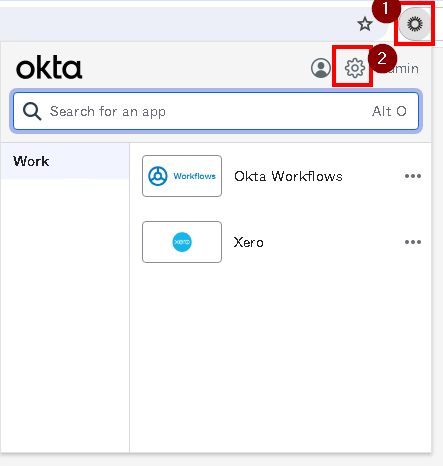Launch the Xero app tile
Image resolution: width=443 pixels, height=466 pixels.
(x=182, y=242)
